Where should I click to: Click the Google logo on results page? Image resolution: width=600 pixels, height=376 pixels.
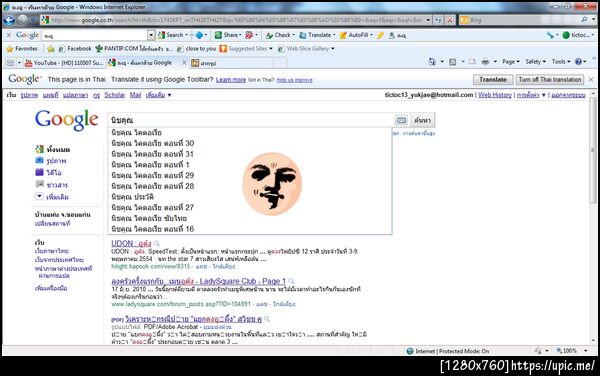(67, 120)
